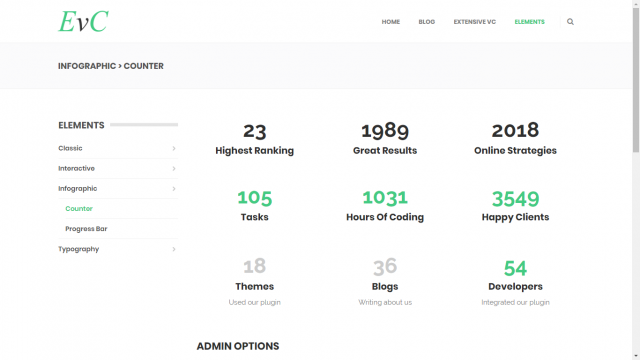Screen dimensions: 640x360
Task: Click the 2018 counter number
Action: pos(515,130)
